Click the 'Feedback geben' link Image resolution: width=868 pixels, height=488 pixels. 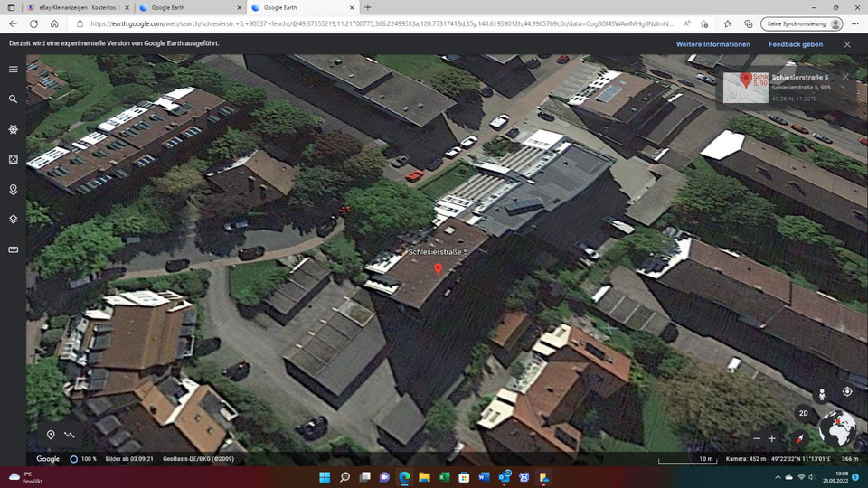[x=796, y=43]
